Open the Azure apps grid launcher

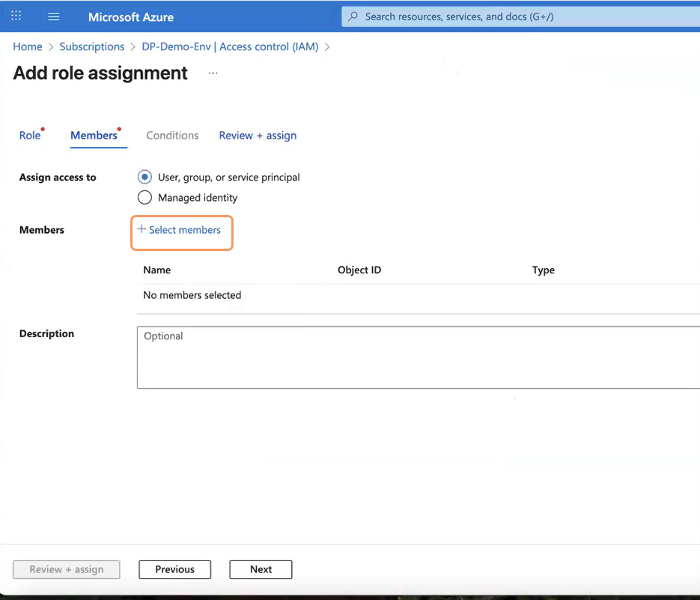click(16, 16)
